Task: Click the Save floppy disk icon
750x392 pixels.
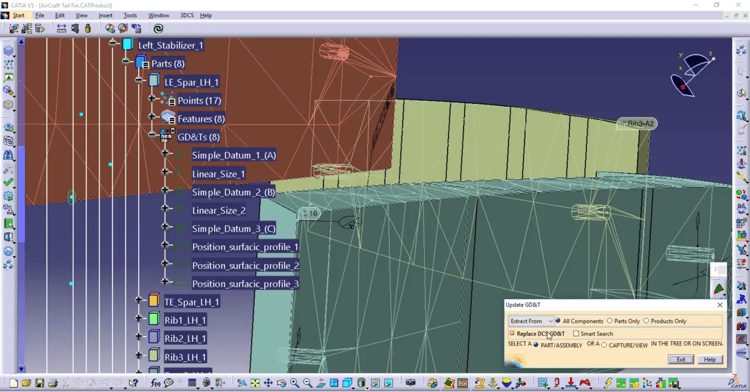Action: (x=40, y=383)
